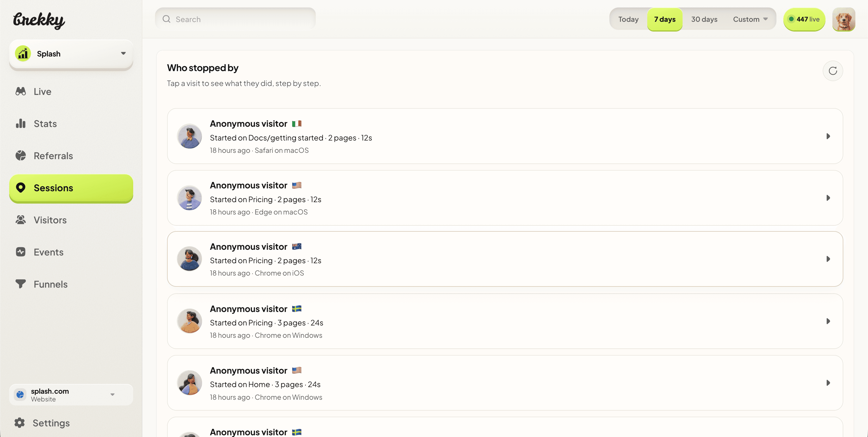
Task: Click '18 hours ago · Edge on macOS'
Action: (259, 212)
